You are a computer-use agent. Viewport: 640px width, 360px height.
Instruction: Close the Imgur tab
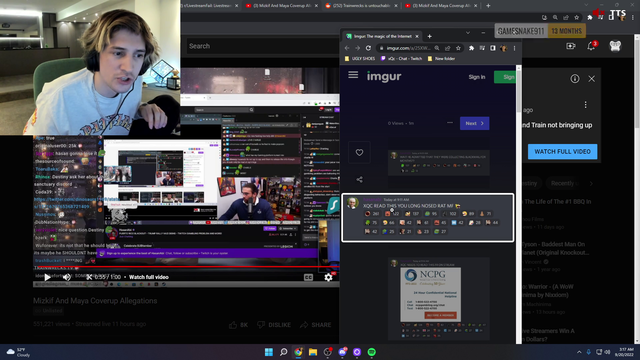417,36
